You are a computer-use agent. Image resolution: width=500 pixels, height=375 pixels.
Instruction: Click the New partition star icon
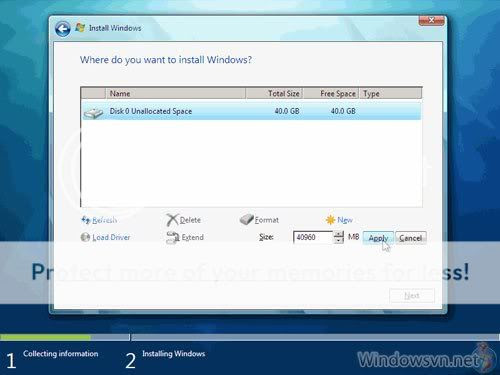click(x=330, y=220)
